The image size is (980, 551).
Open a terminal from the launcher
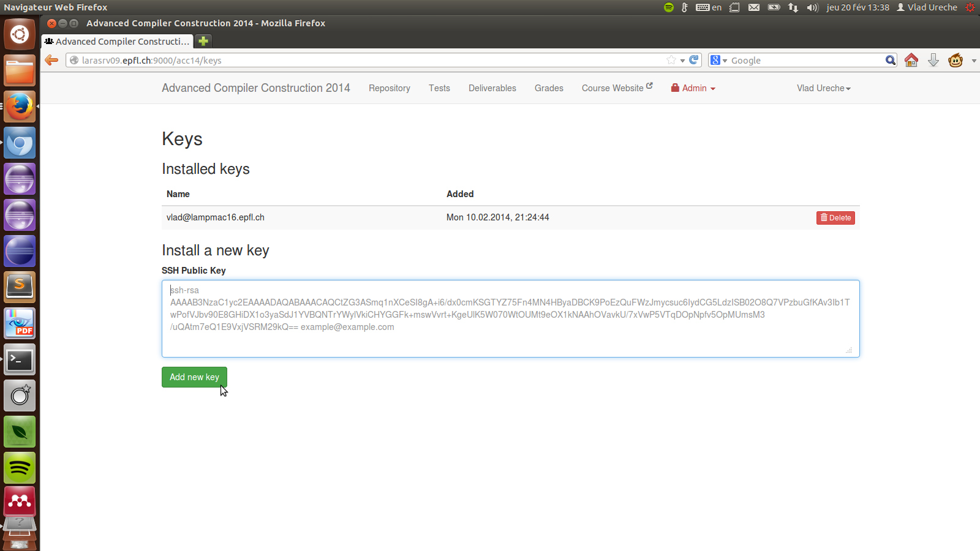pos(20,360)
